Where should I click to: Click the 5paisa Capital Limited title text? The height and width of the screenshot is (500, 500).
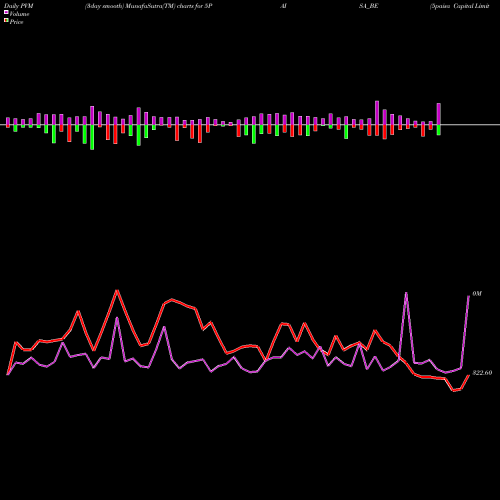(460, 6)
